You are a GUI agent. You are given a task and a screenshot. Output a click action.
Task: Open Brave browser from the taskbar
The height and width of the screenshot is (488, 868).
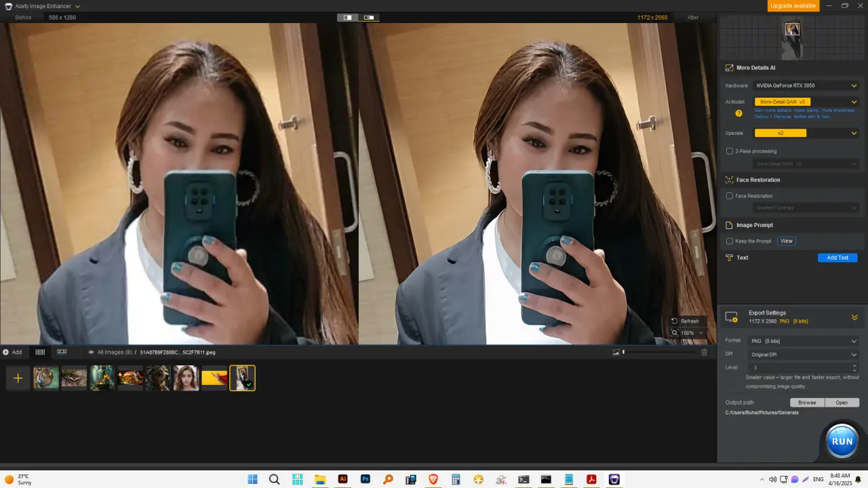pos(433,479)
